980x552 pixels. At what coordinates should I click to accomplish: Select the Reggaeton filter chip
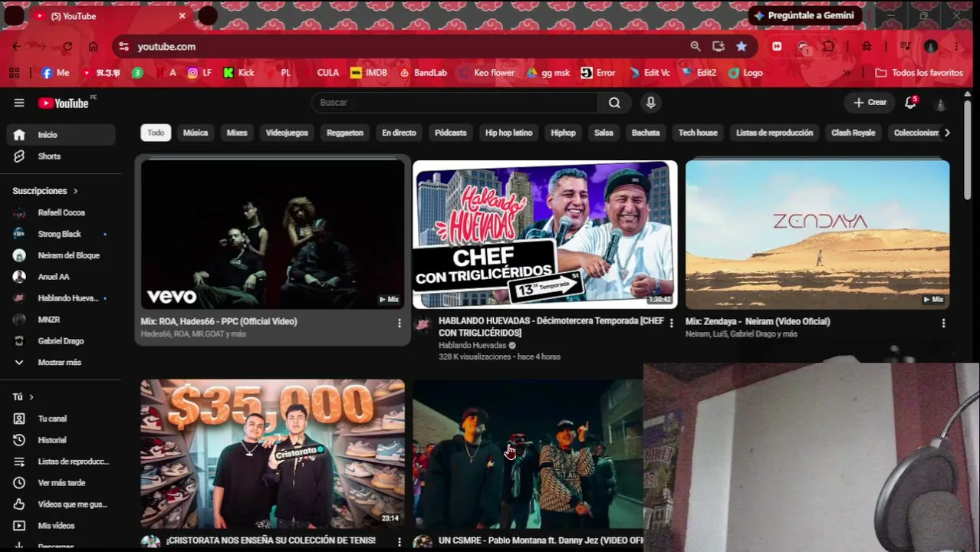point(345,133)
